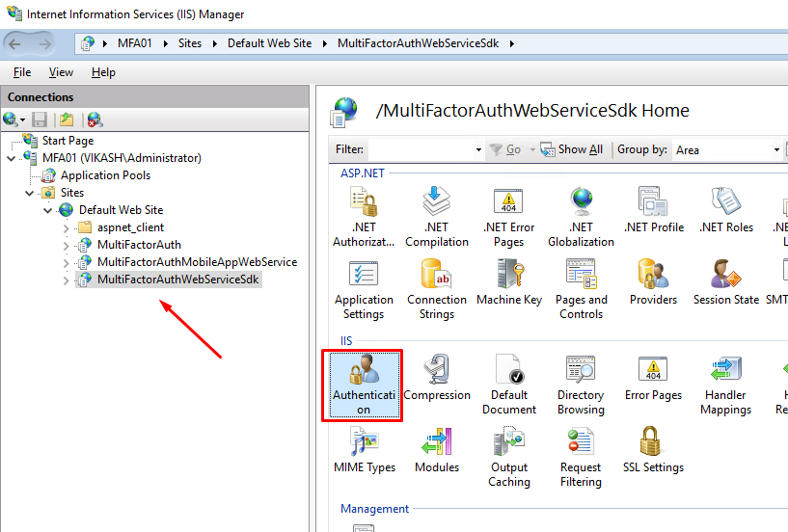The width and height of the screenshot is (788, 532).
Task: Open the View menu
Action: tap(61, 72)
